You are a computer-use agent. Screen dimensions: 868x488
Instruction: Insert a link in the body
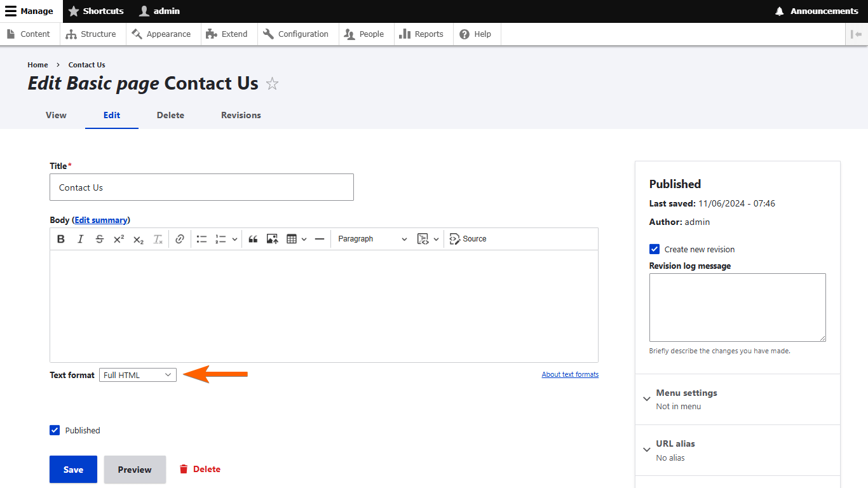click(180, 239)
